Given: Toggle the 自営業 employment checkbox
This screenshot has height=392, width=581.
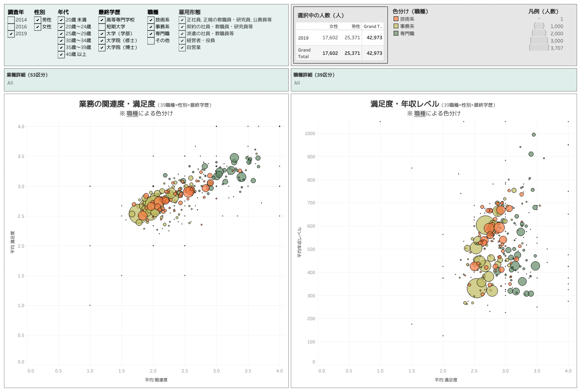Looking at the screenshot, I should click(182, 48).
